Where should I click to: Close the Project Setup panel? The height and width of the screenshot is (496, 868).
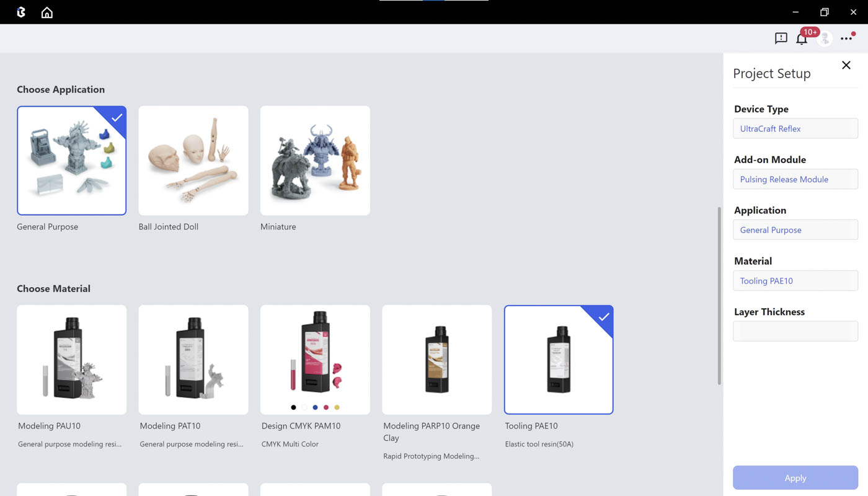[x=846, y=65]
